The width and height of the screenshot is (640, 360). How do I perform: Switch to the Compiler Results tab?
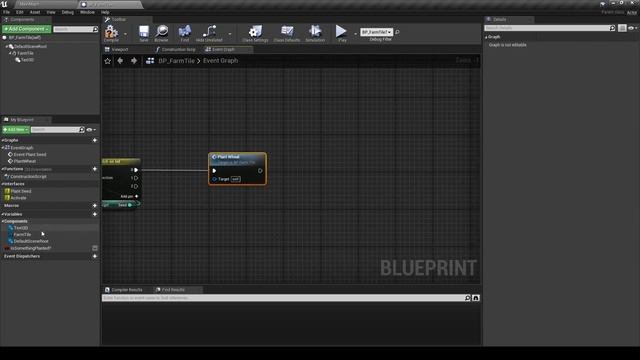click(127, 290)
